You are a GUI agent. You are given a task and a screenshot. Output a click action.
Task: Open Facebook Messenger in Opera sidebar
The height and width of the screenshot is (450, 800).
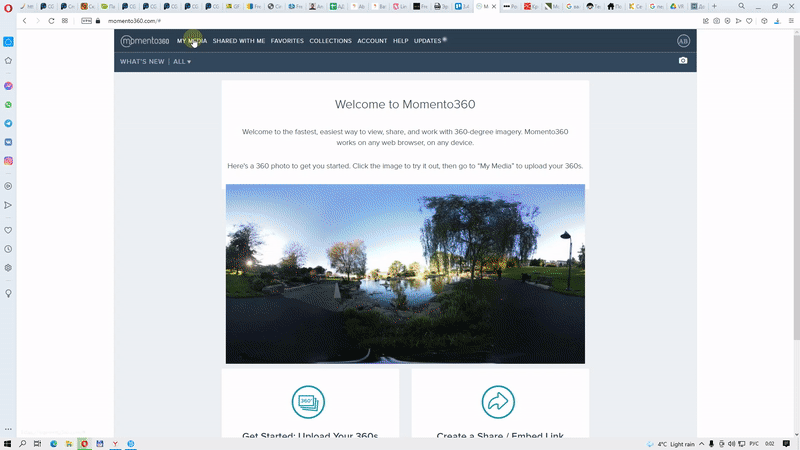click(8, 86)
